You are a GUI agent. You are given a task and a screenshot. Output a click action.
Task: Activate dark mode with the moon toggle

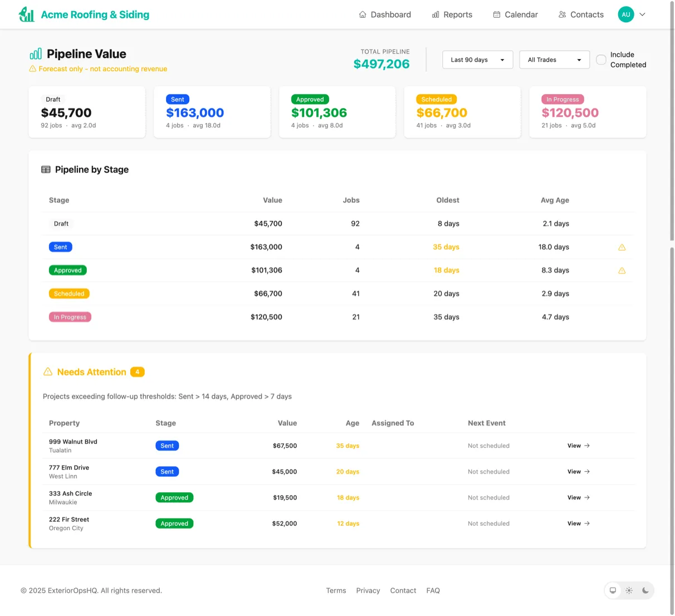(x=645, y=590)
